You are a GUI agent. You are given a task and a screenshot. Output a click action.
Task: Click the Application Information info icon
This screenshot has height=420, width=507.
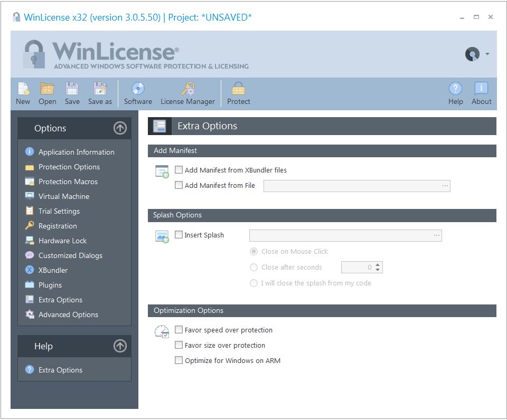pyautogui.click(x=30, y=151)
